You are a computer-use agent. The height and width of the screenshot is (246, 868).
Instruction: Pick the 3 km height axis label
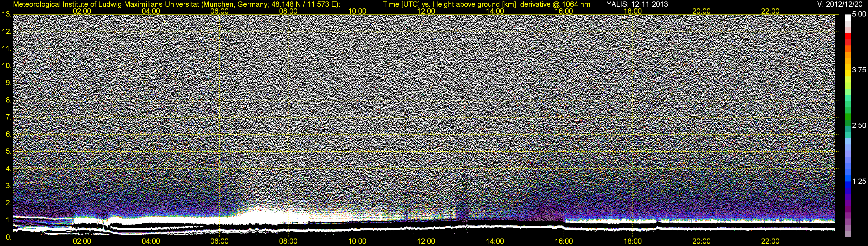coord(8,186)
